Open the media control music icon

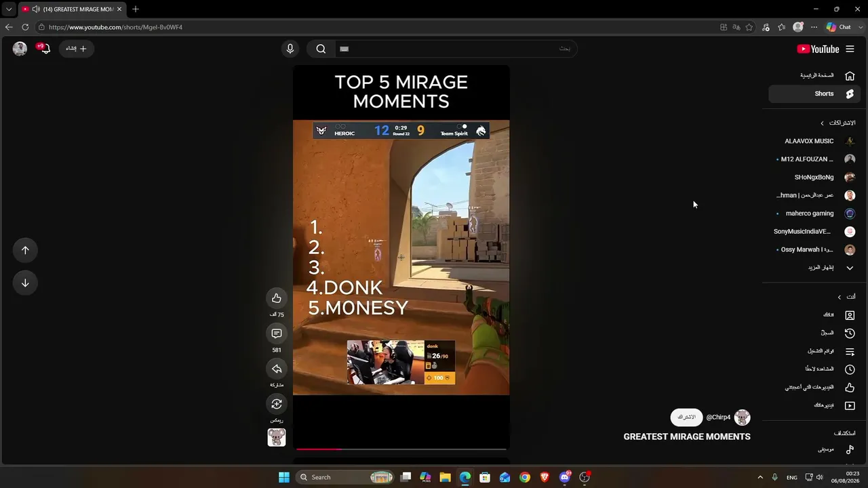[766, 27]
